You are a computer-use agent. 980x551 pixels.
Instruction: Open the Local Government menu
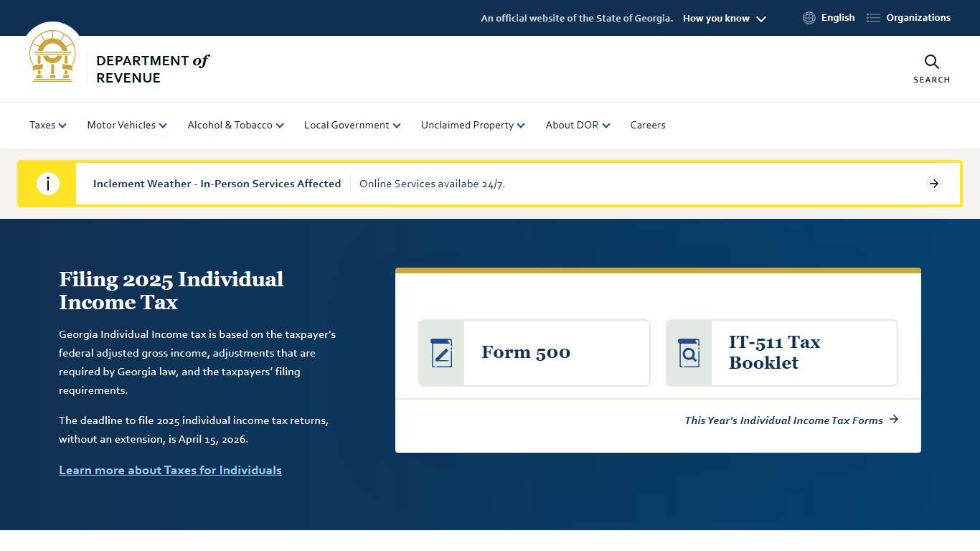click(352, 125)
